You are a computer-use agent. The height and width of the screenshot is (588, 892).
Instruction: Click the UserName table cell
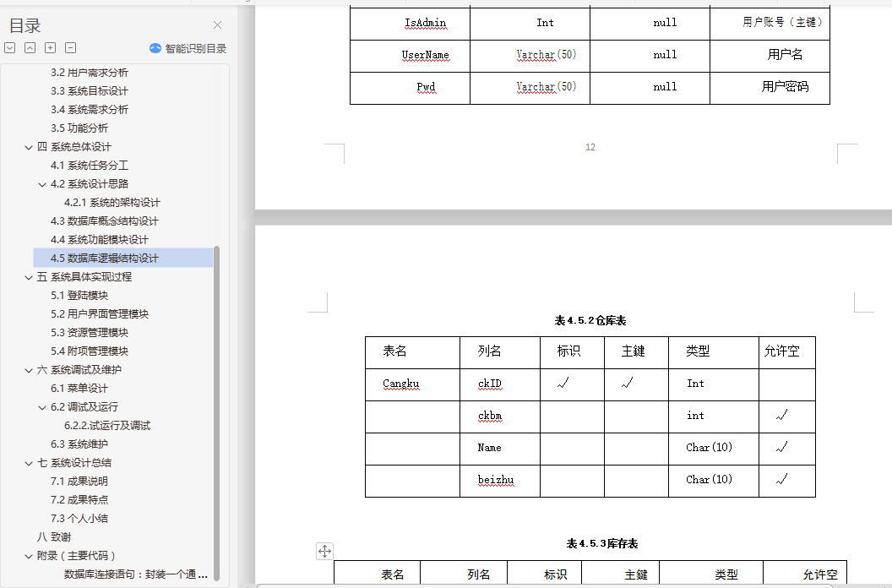pyautogui.click(x=411, y=56)
